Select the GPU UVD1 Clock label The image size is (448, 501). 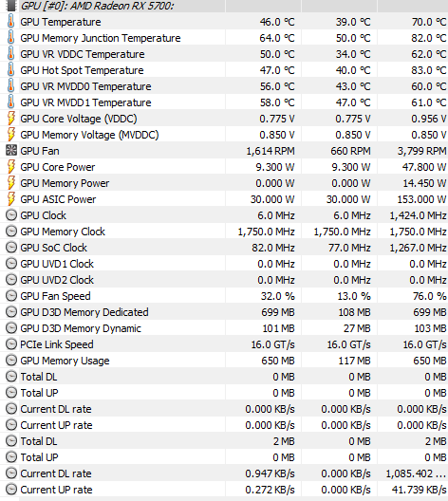57,264
